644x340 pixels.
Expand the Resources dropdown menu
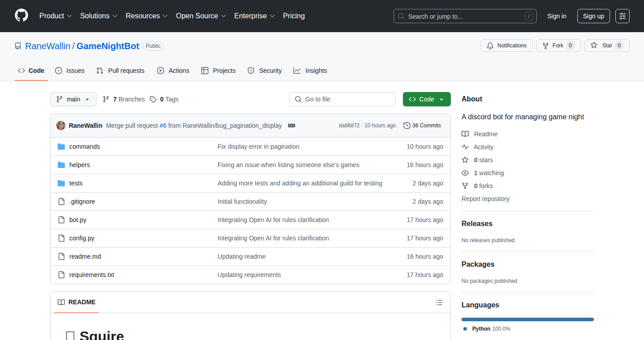point(147,16)
